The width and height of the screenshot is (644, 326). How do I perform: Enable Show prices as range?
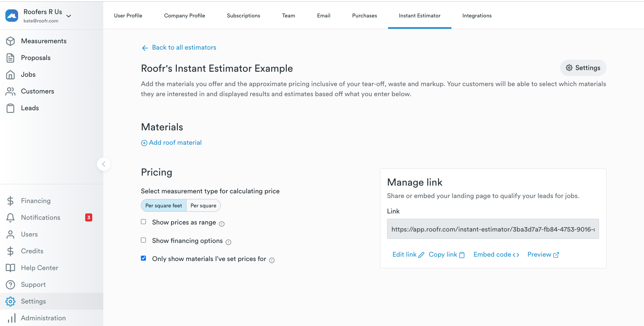(x=143, y=221)
